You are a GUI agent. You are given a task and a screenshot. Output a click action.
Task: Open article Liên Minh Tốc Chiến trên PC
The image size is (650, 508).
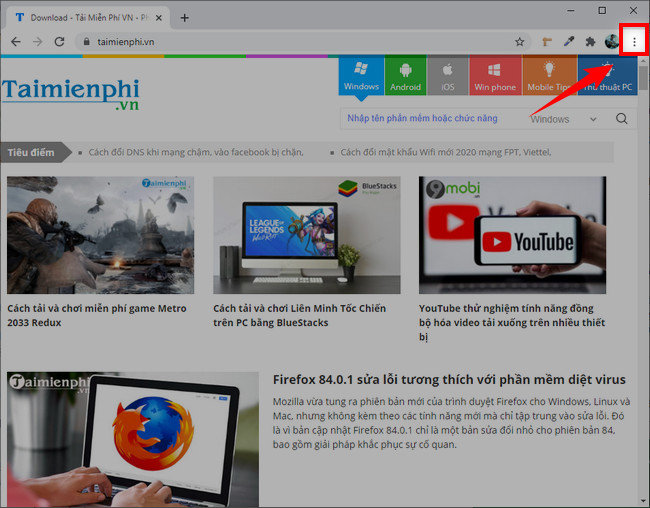(299, 316)
